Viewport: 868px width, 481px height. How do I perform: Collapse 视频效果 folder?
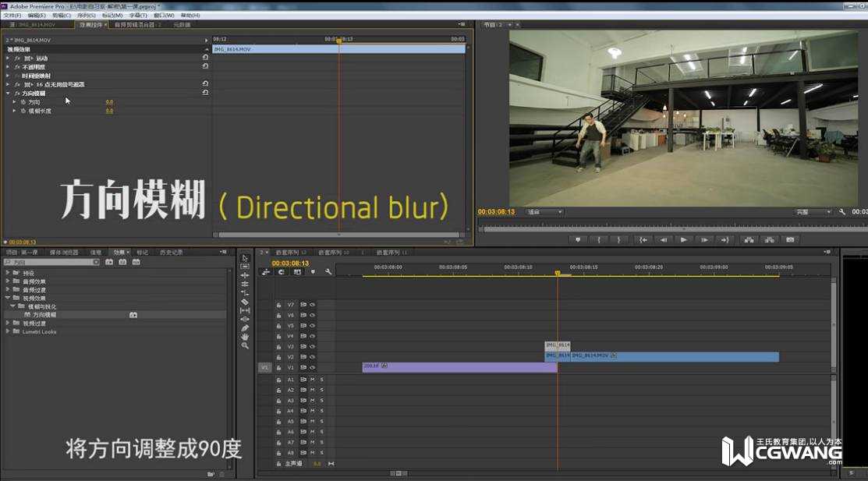8,298
